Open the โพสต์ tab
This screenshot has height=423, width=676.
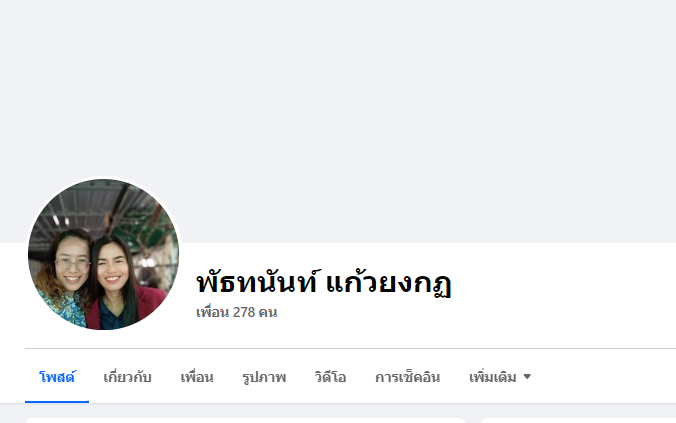coord(57,377)
